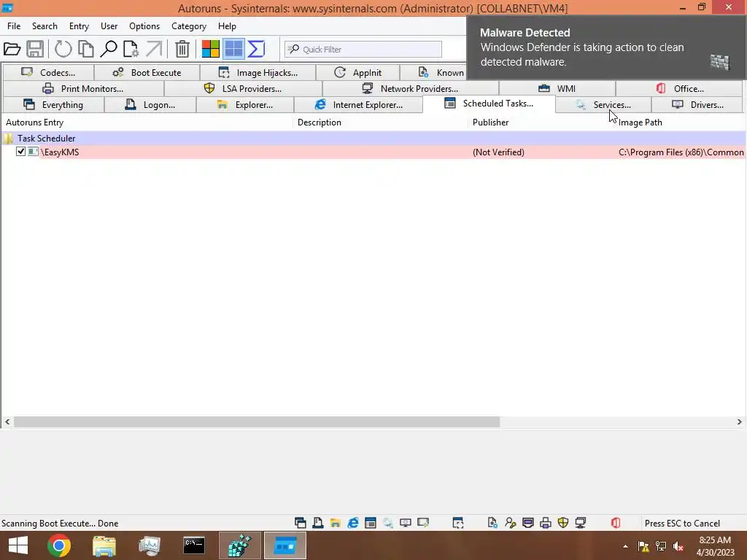The image size is (747, 560).
Task: Toggle the colorful Windows logo filter button
Action: [210, 49]
